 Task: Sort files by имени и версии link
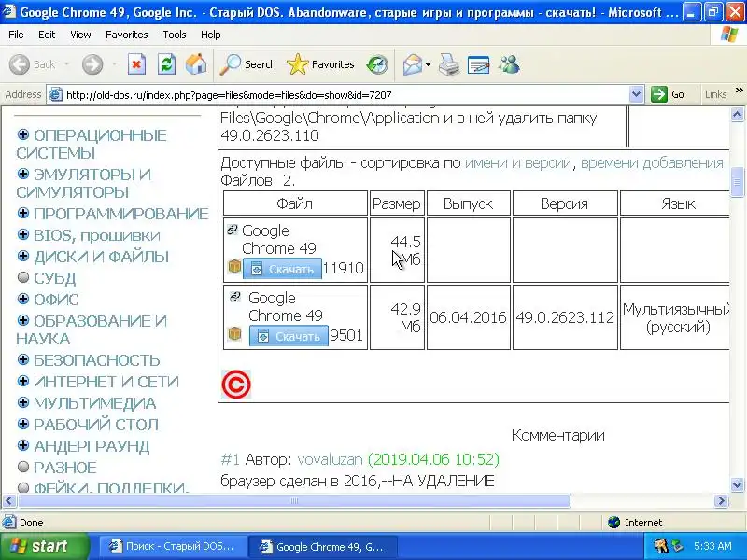(518, 162)
